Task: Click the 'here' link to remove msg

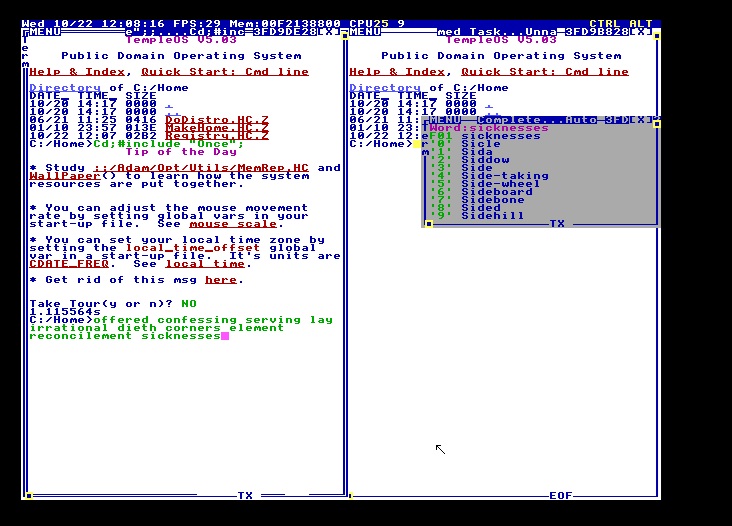Action: coord(221,280)
